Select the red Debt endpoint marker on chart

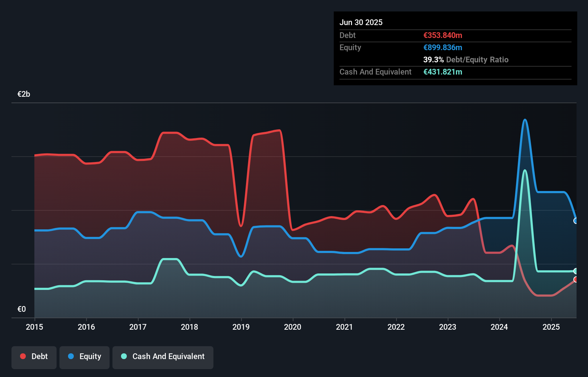pyautogui.click(x=576, y=280)
